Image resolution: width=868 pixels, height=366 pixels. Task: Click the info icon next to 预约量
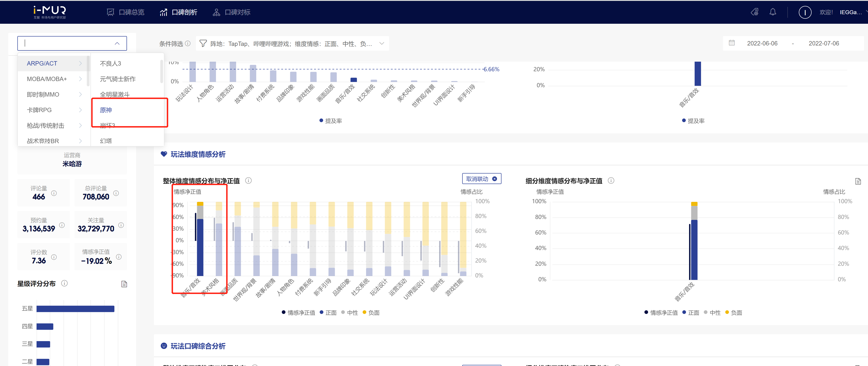coord(62,225)
